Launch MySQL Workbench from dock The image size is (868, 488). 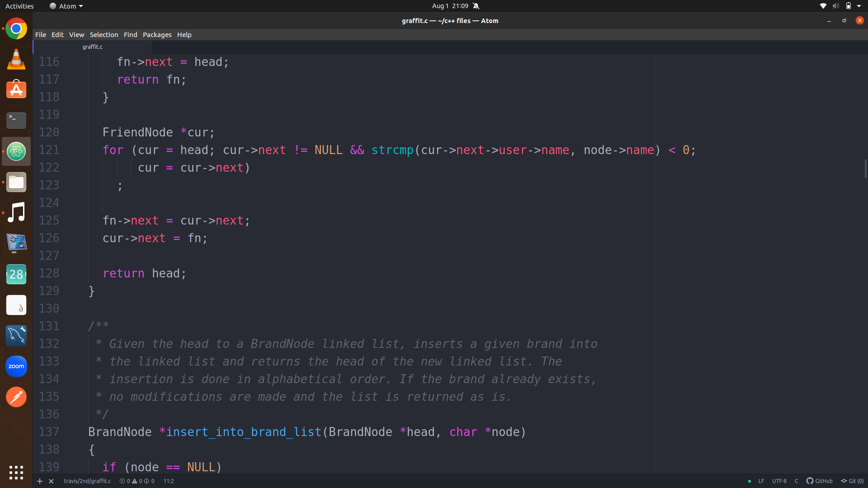16,335
